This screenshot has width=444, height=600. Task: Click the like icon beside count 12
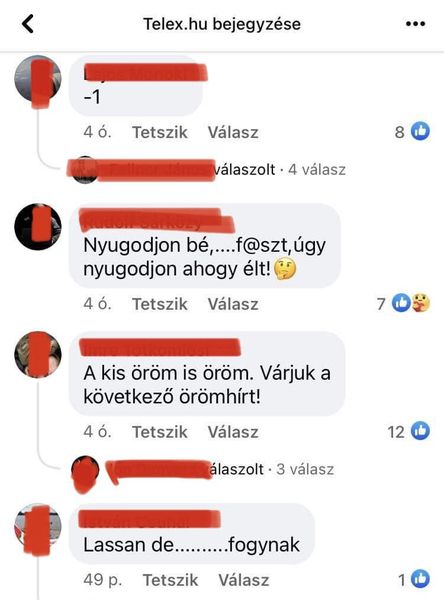420,431
